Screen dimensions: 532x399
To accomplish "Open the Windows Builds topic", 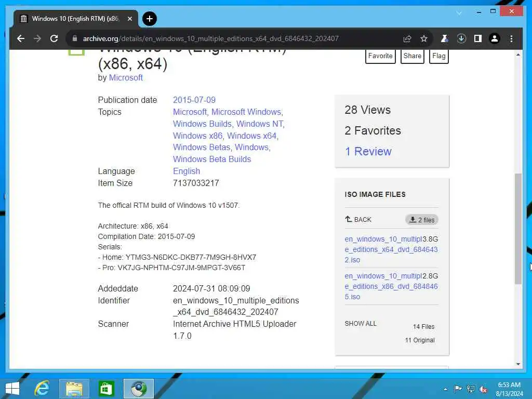I will click(x=203, y=124).
